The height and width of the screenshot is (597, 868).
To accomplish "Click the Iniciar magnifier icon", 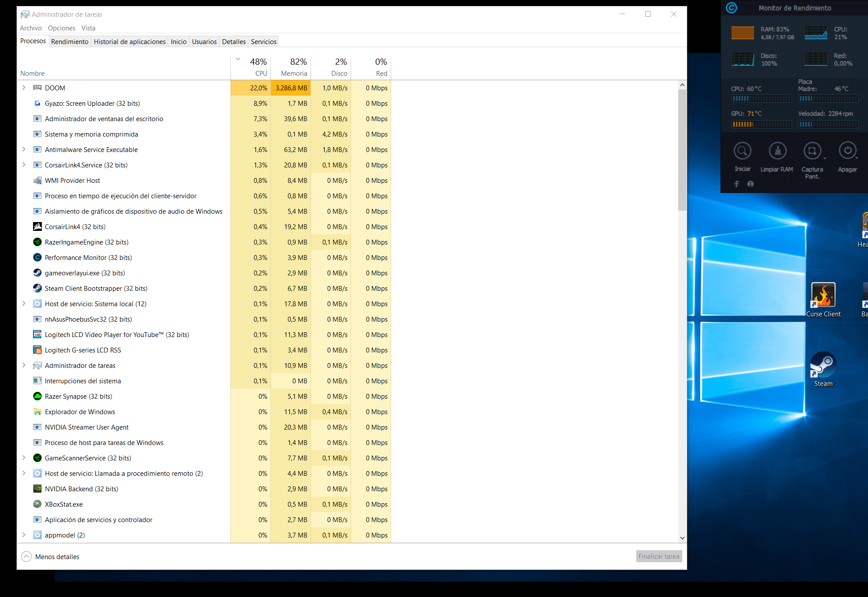I will 742,151.
